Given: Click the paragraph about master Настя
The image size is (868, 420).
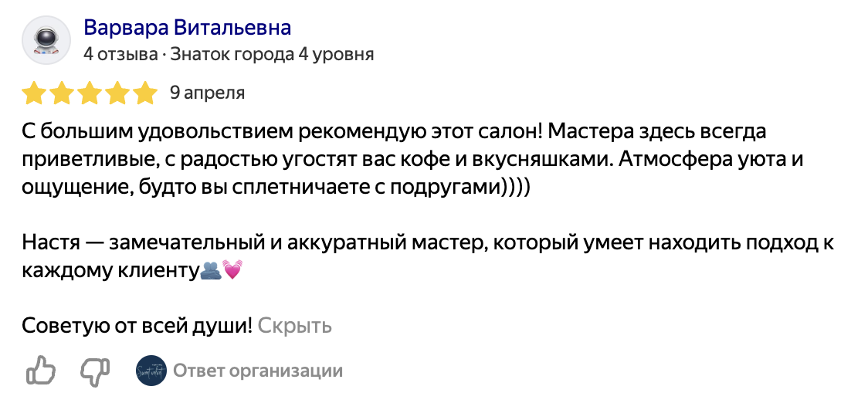Looking at the screenshot, I should (428, 256).
